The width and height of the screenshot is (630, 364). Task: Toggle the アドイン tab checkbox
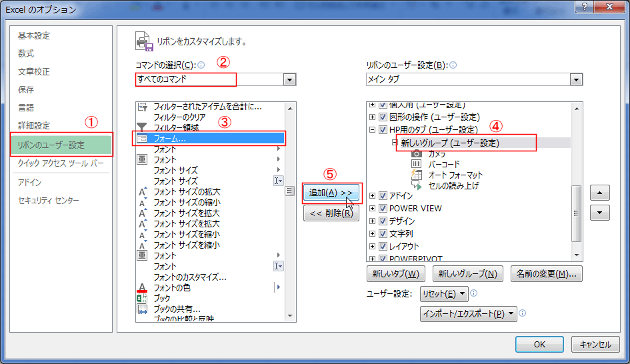[x=383, y=195]
